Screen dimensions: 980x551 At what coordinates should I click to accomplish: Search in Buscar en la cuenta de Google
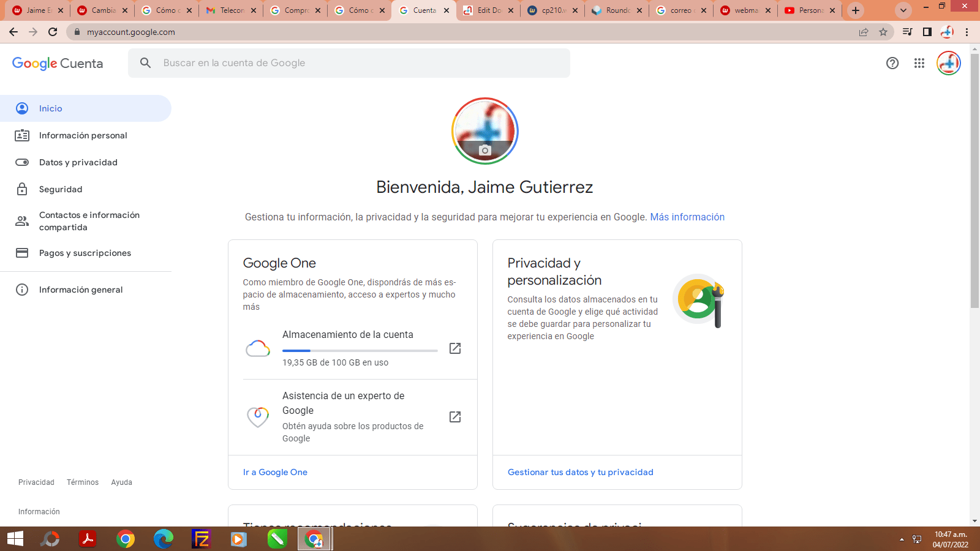[x=349, y=63]
